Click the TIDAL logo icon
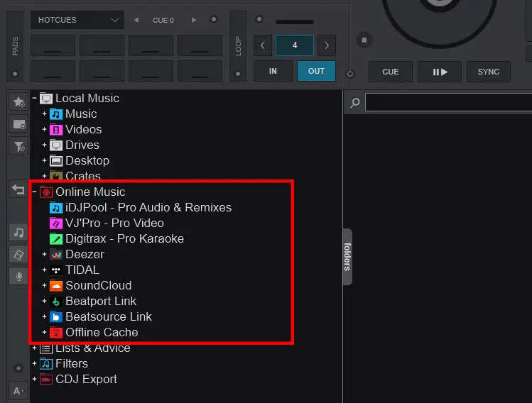 56,270
